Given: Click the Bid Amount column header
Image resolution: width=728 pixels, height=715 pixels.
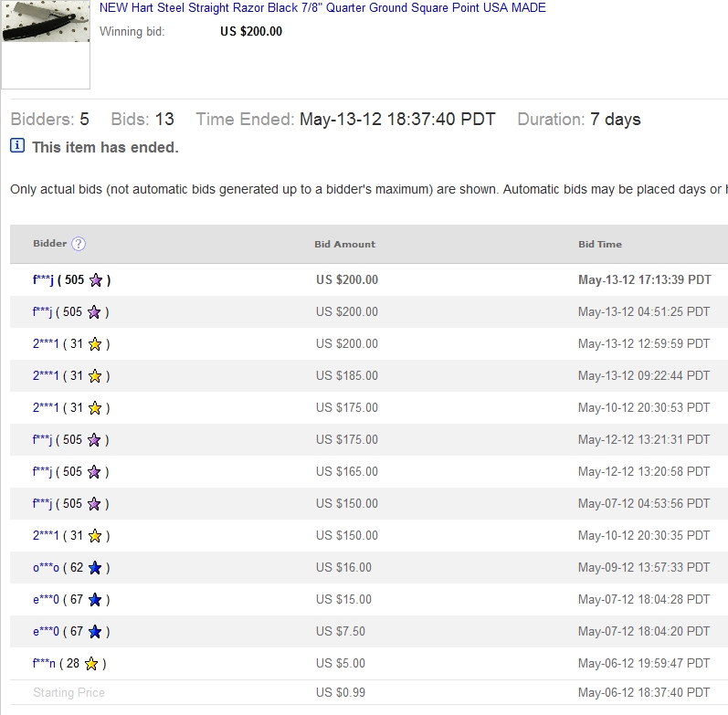Looking at the screenshot, I should [x=345, y=244].
